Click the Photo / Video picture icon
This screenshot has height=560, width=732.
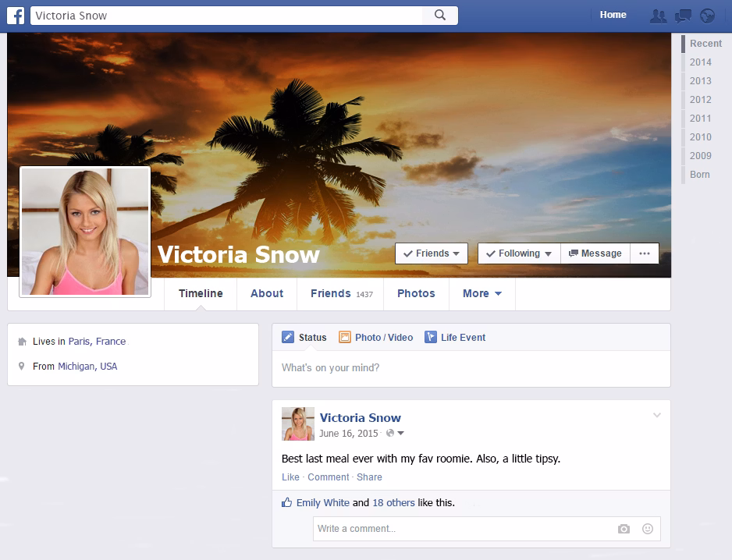344,337
